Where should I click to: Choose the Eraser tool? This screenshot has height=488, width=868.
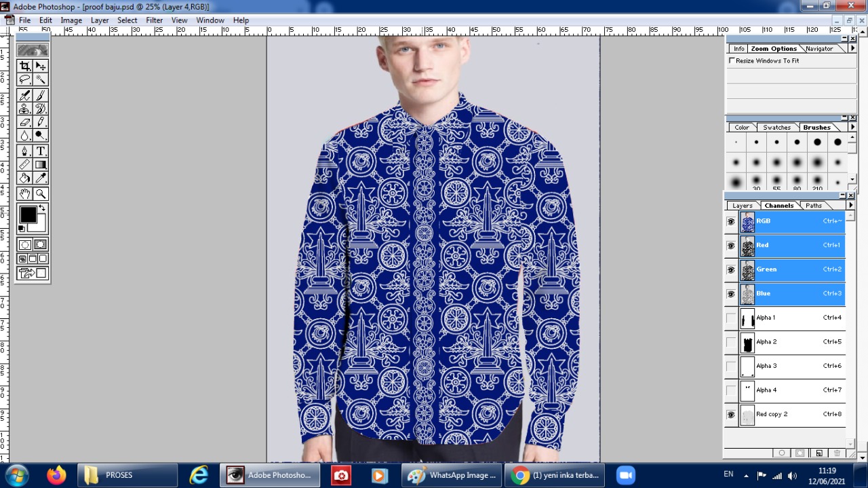click(25, 122)
